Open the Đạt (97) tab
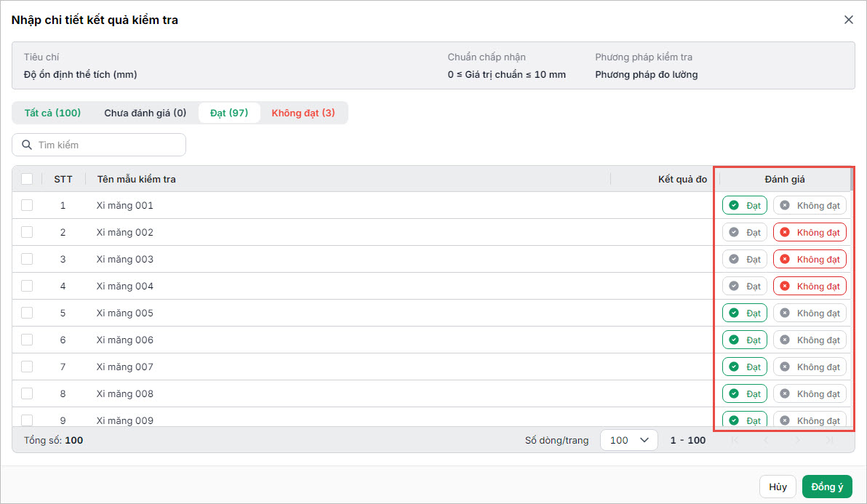Image resolution: width=867 pixels, height=504 pixels. click(x=229, y=113)
